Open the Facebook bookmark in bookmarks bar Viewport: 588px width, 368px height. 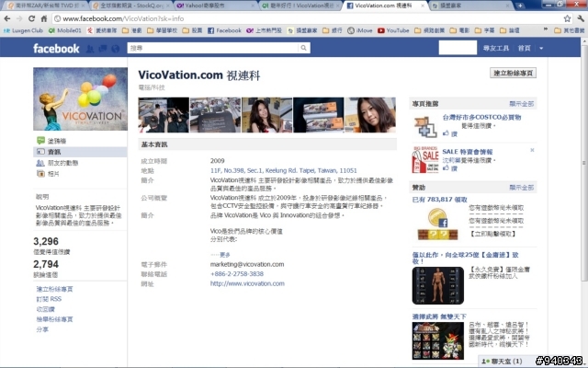[224, 30]
